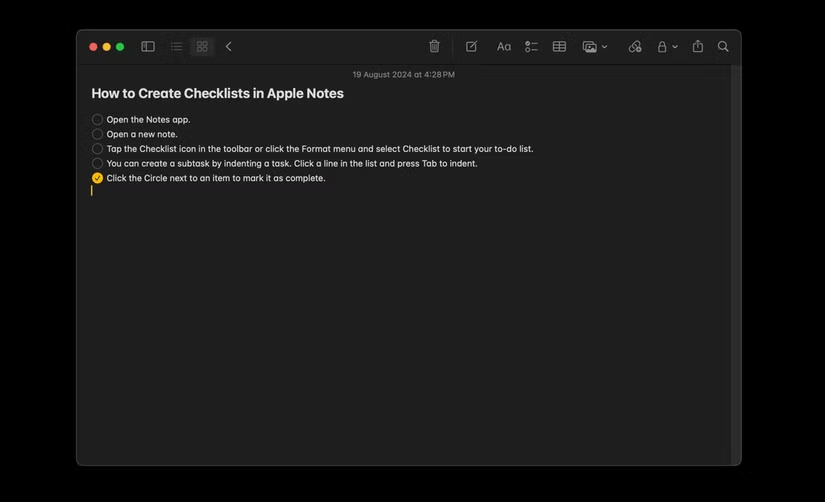The height and width of the screenshot is (502, 825).
Task: Open the media photo insert button
Action: pyautogui.click(x=590, y=47)
